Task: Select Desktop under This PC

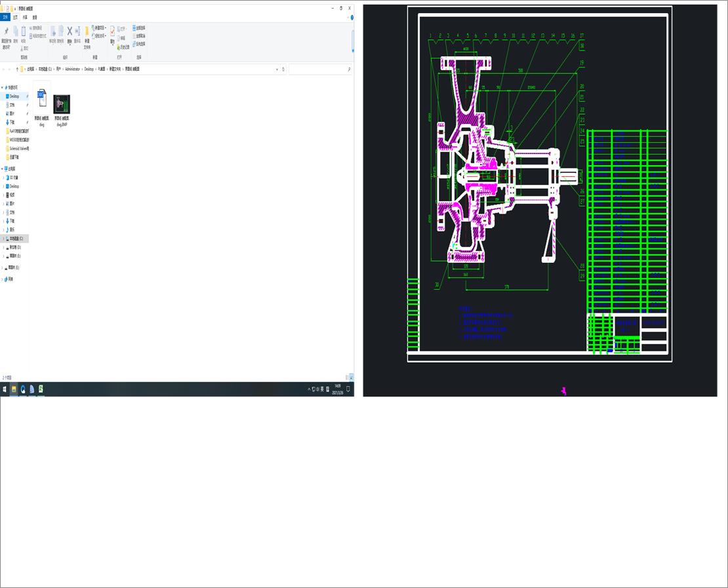Action: [x=14, y=186]
